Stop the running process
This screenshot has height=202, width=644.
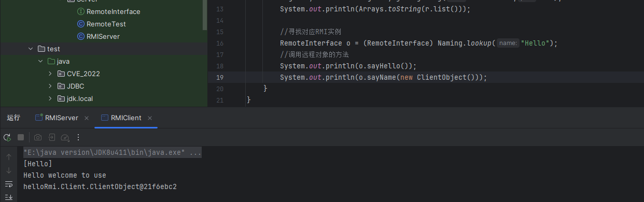coord(21,137)
